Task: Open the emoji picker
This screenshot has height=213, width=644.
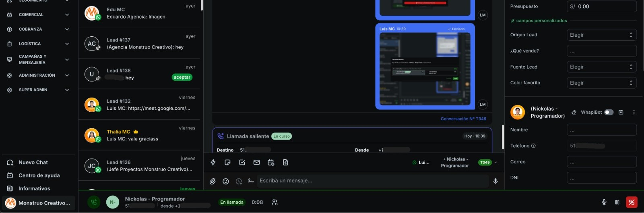Action: point(226,182)
